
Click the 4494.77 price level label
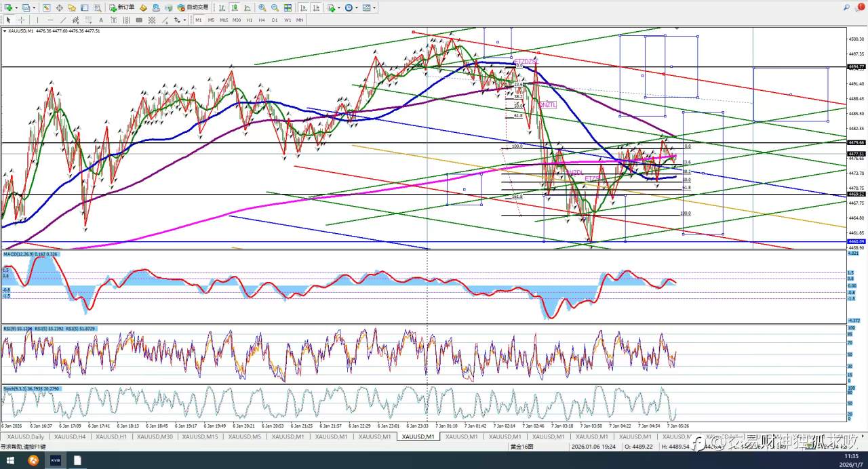click(x=856, y=67)
